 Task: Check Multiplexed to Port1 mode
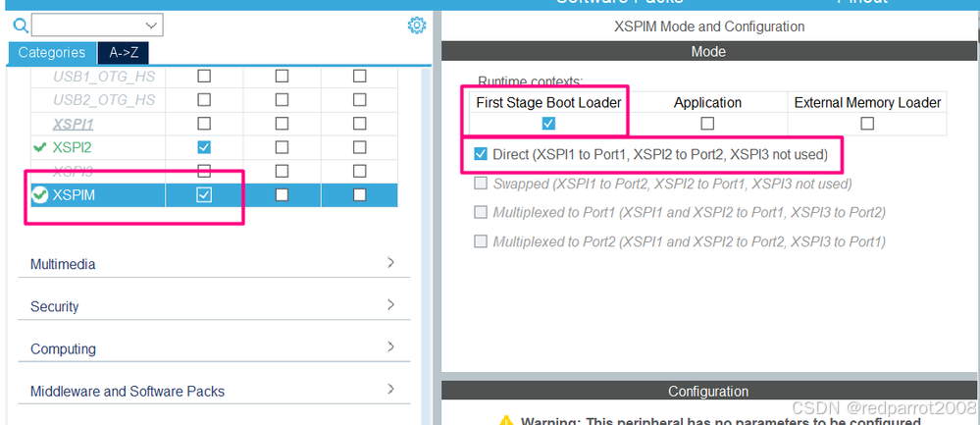[481, 212]
